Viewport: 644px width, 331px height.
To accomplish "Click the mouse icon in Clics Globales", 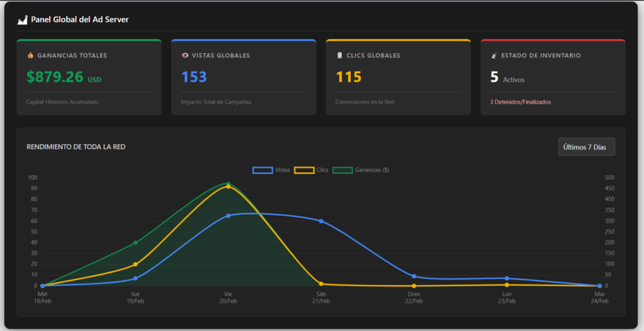I will (340, 55).
